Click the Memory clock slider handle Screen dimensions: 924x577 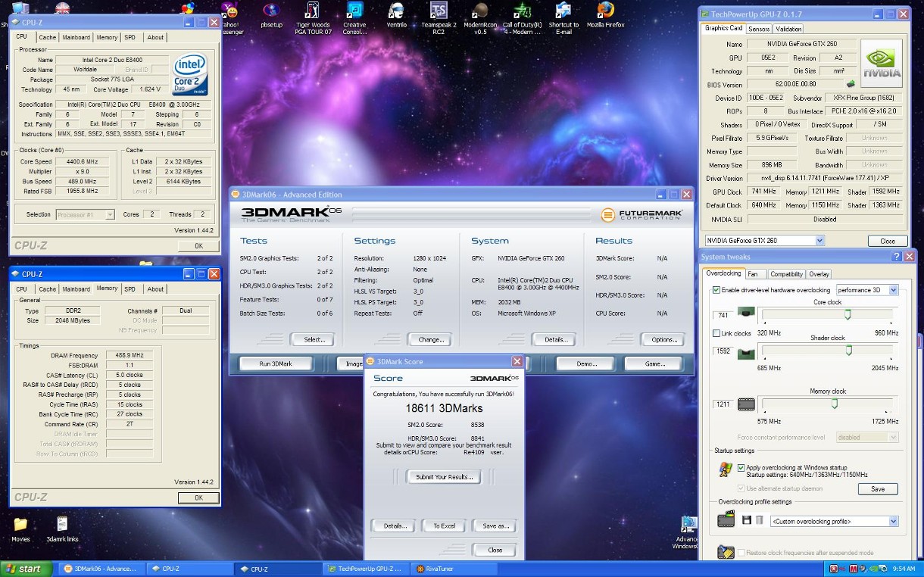835,404
